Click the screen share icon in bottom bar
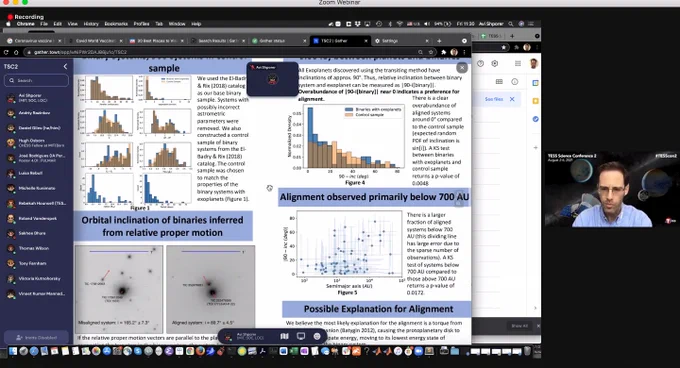 [301, 336]
